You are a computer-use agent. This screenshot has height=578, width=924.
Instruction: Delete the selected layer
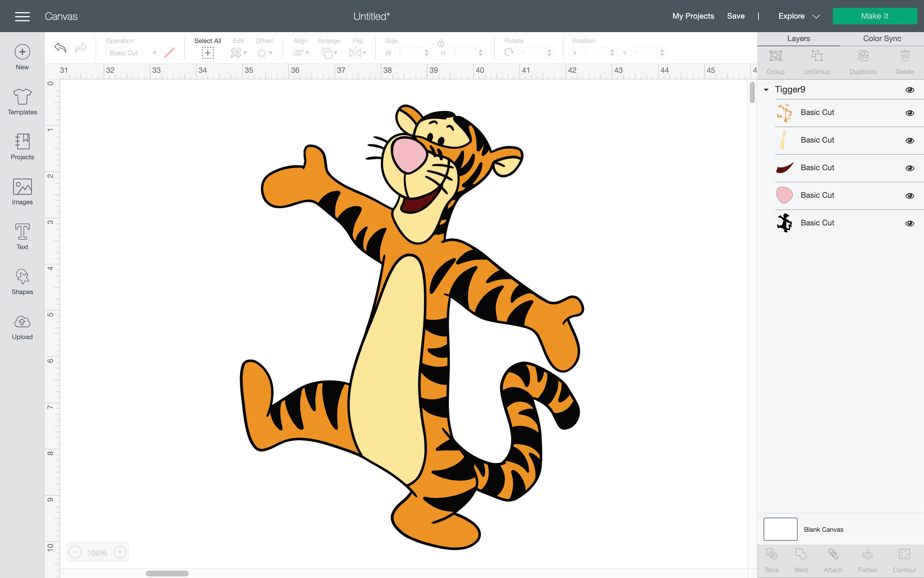(x=905, y=62)
